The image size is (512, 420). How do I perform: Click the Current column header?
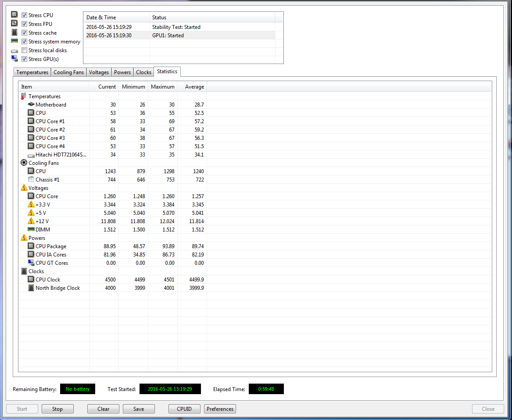click(x=104, y=87)
